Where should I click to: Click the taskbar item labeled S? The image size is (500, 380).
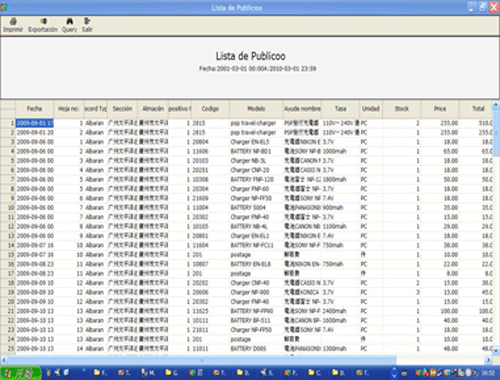267,372
